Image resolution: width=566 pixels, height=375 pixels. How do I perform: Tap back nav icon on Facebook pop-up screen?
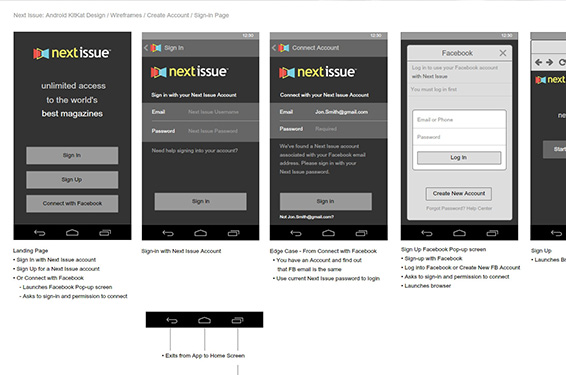(x=427, y=233)
